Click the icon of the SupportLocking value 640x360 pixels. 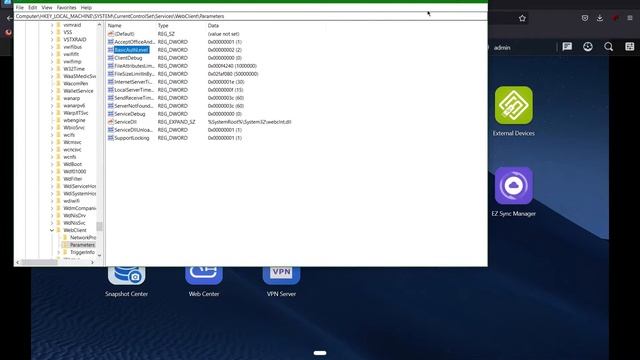click(x=111, y=138)
